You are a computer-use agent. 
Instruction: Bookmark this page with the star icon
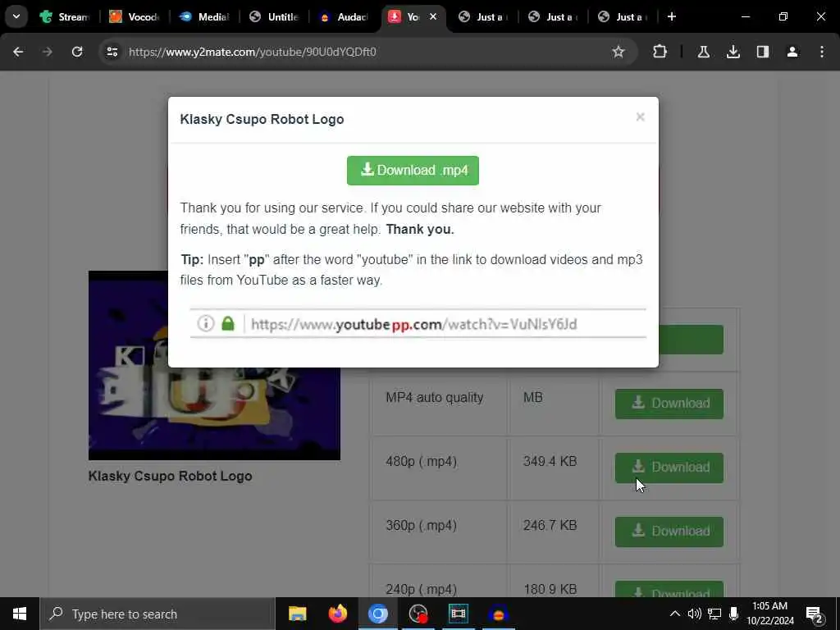point(619,52)
